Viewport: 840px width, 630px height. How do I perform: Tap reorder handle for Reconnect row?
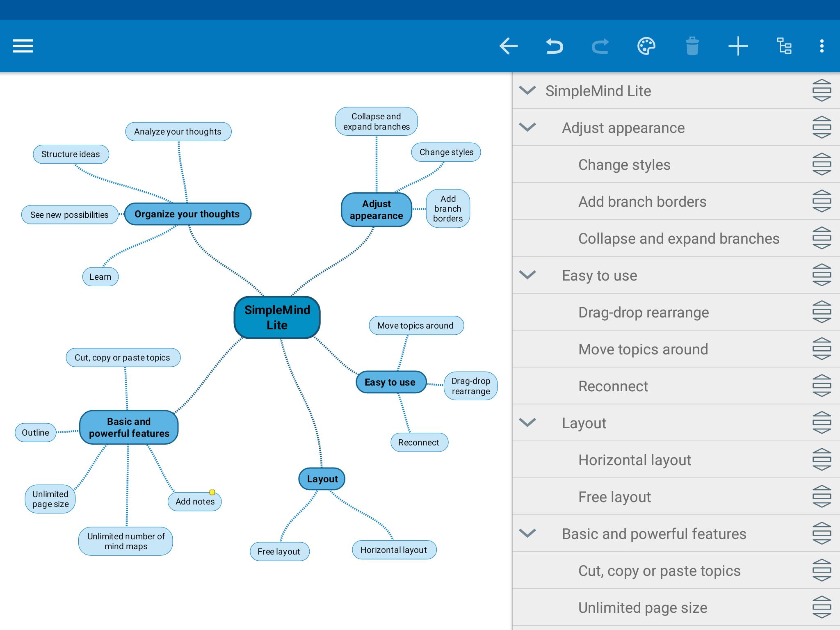[822, 386]
